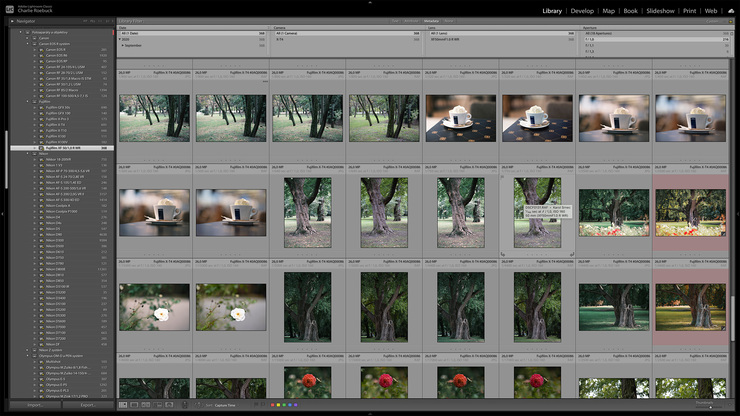
Task: Switch to Grid view in toolbar
Action: pos(123,405)
